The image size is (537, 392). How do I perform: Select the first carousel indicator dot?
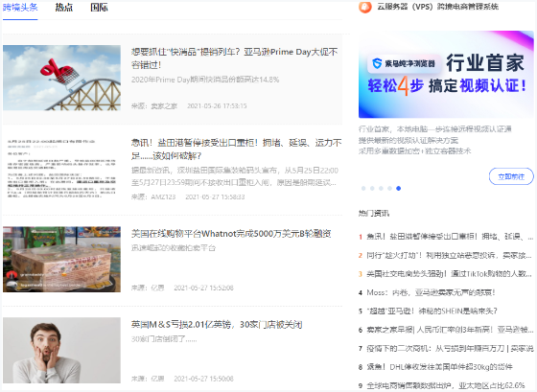(363, 188)
